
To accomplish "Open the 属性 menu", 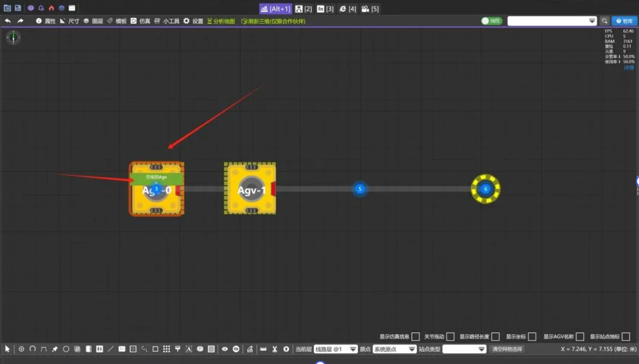I will 46,21.
